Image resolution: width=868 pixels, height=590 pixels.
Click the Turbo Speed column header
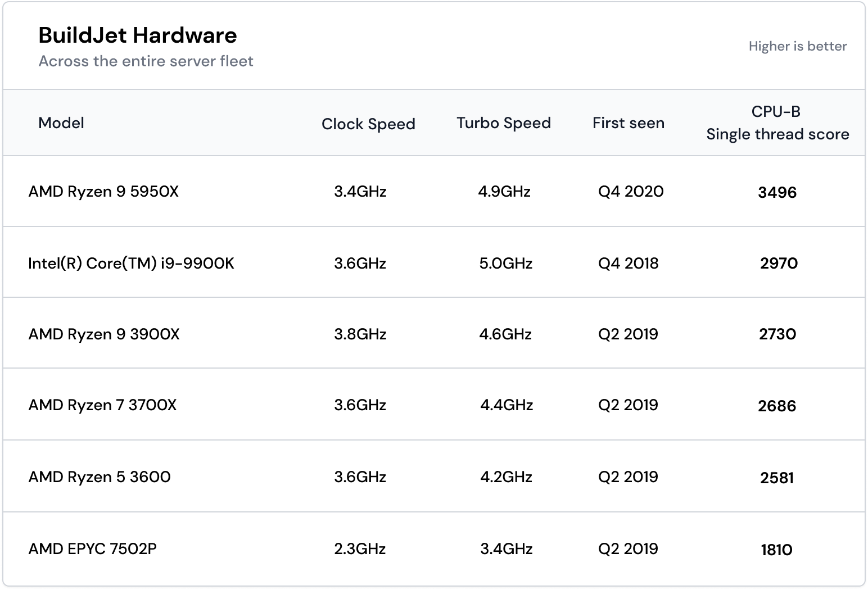click(504, 123)
